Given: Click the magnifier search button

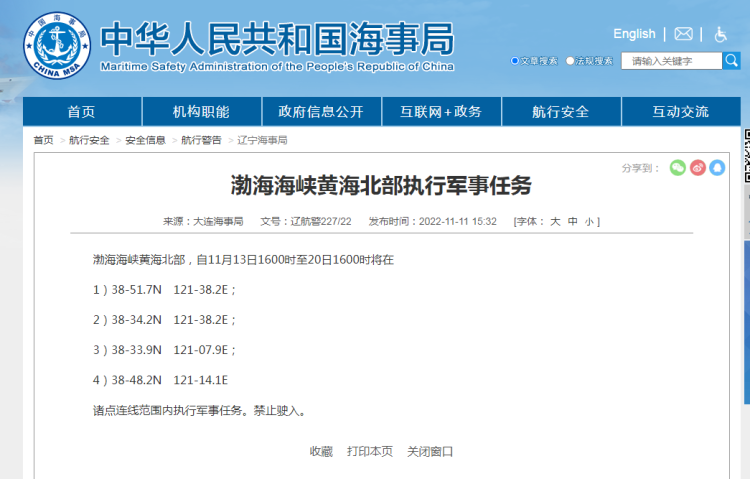Looking at the screenshot, I should pyautogui.click(x=731, y=61).
